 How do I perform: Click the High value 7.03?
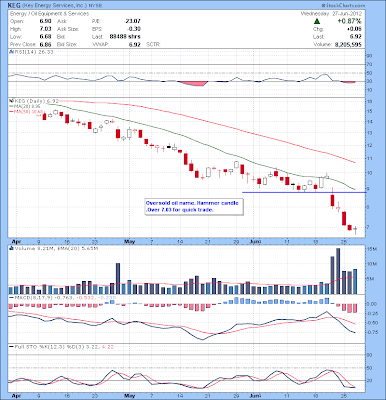(45, 29)
